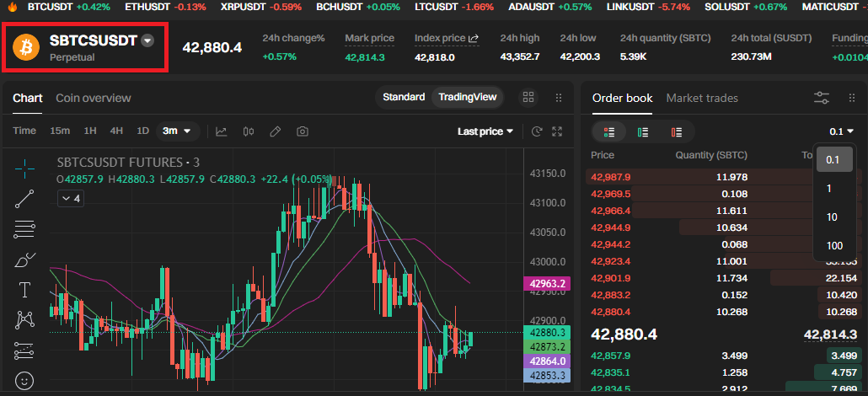Switch to the Coin overview tab
Image resolution: width=868 pixels, height=396 pixels.
[x=94, y=98]
